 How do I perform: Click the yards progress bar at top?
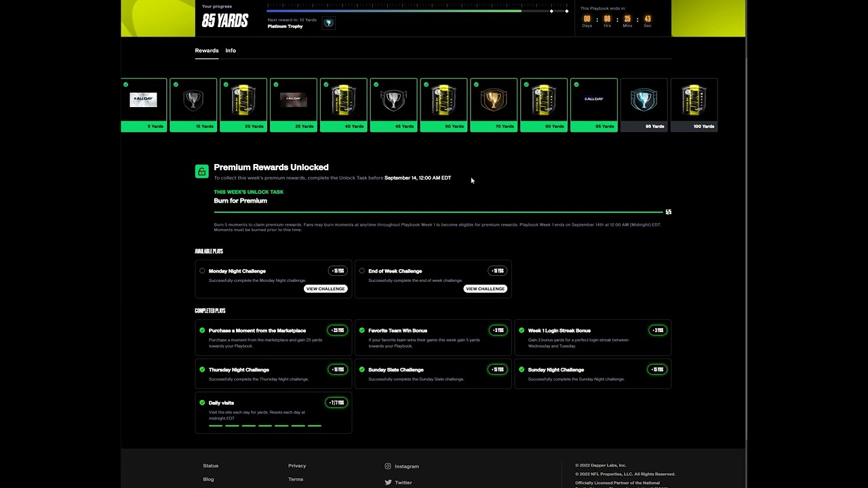pyautogui.click(x=418, y=11)
